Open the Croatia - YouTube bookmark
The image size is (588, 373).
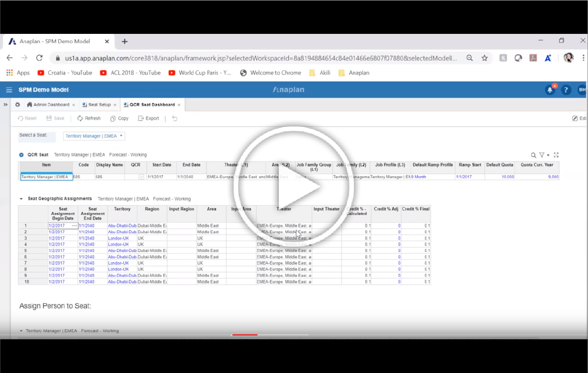65,73
